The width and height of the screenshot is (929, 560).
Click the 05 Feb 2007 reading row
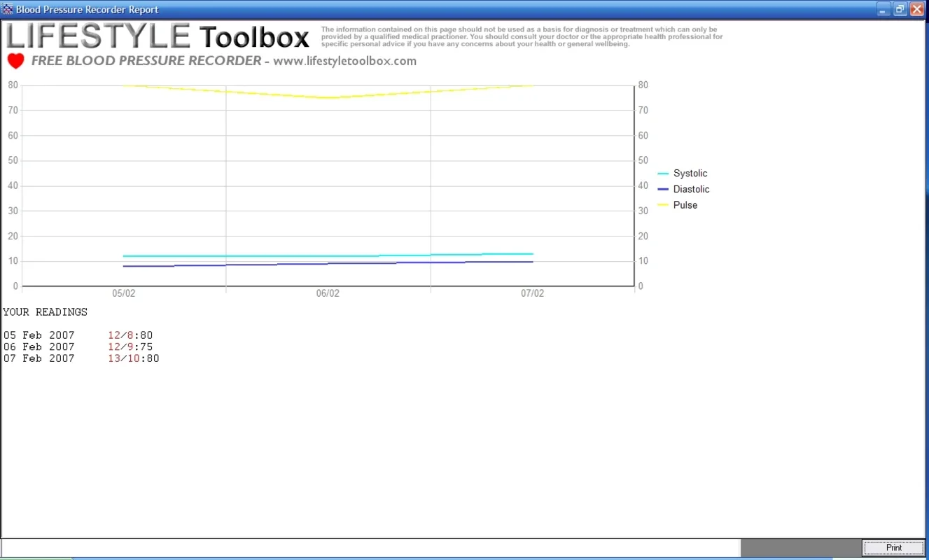[78, 335]
